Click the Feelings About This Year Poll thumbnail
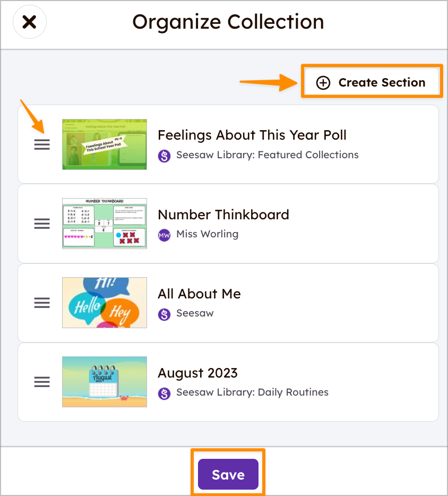The image size is (448, 496). point(105,144)
